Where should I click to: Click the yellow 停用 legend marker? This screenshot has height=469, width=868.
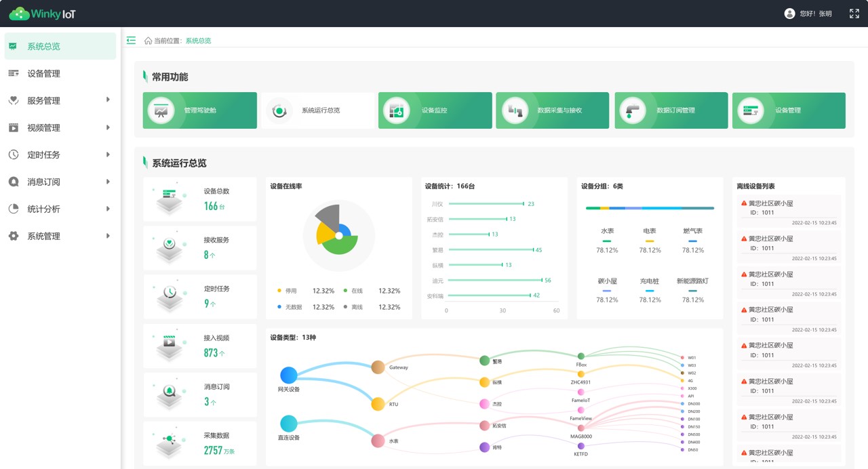click(x=280, y=291)
